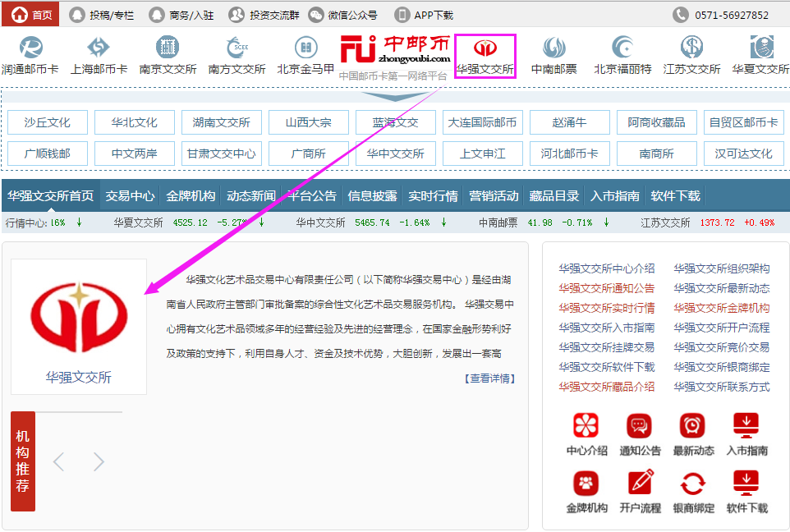Click the 汉可达文化 exchange button

point(744,154)
